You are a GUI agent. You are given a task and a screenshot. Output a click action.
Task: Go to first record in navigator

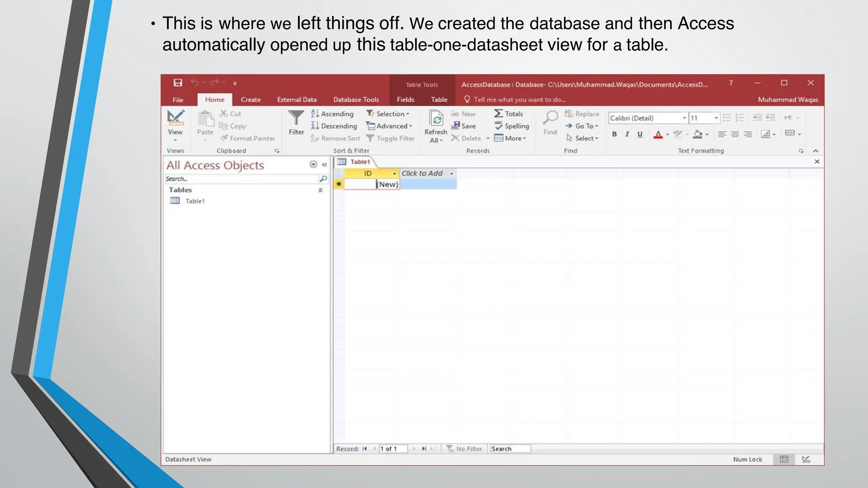tap(364, 449)
